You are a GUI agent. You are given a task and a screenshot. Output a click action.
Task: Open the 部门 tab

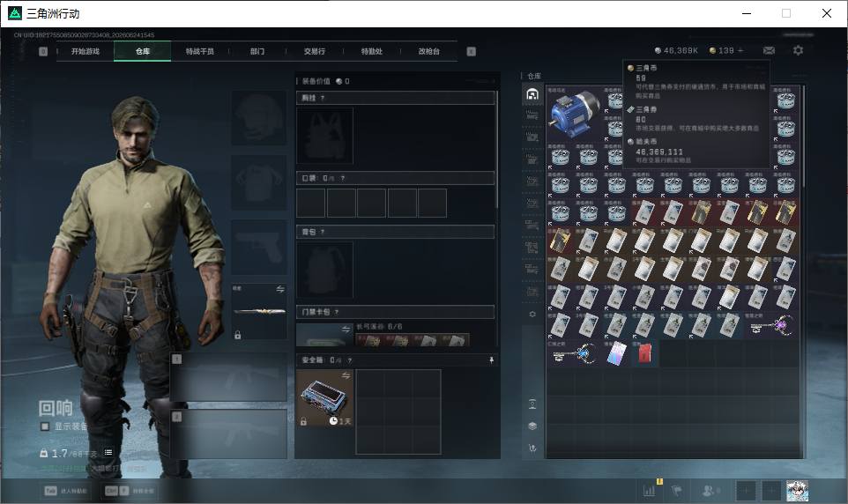tap(257, 51)
